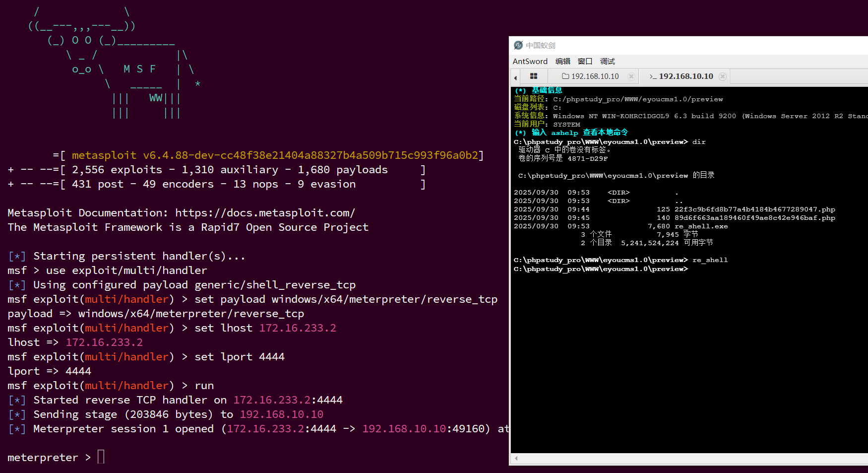Click the '2,556 exploits' stats line
The width and height of the screenshot is (868, 473).
pos(216,169)
